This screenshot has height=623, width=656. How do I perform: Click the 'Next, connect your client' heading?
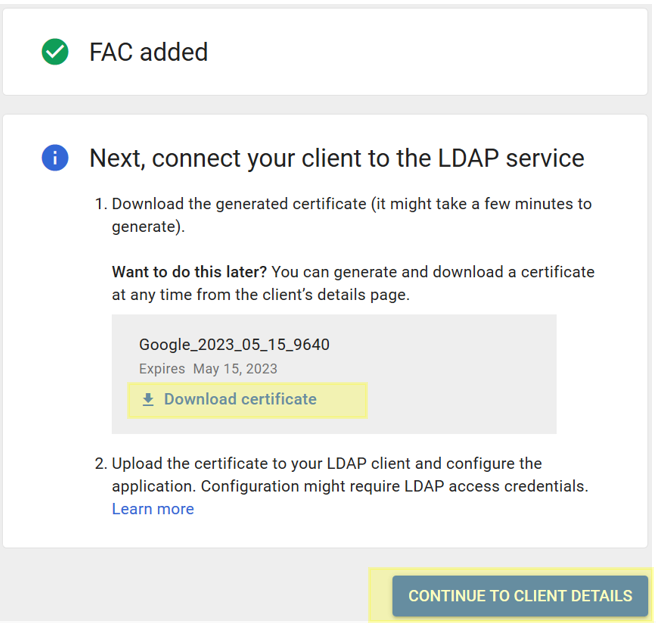tap(336, 158)
